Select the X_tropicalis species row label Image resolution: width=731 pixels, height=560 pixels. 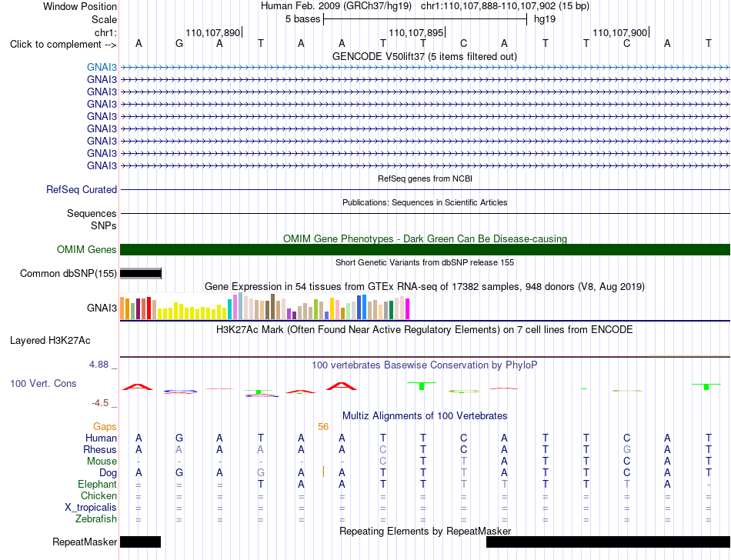click(91, 508)
